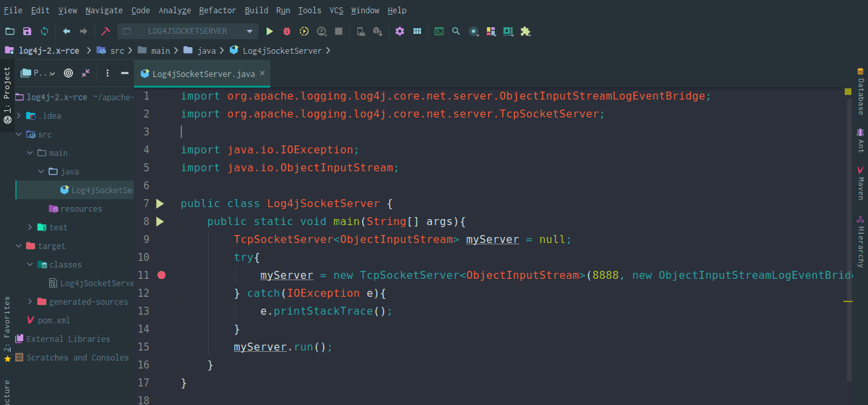Select the Log4jSocketServer.java editor tab

(x=198, y=74)
